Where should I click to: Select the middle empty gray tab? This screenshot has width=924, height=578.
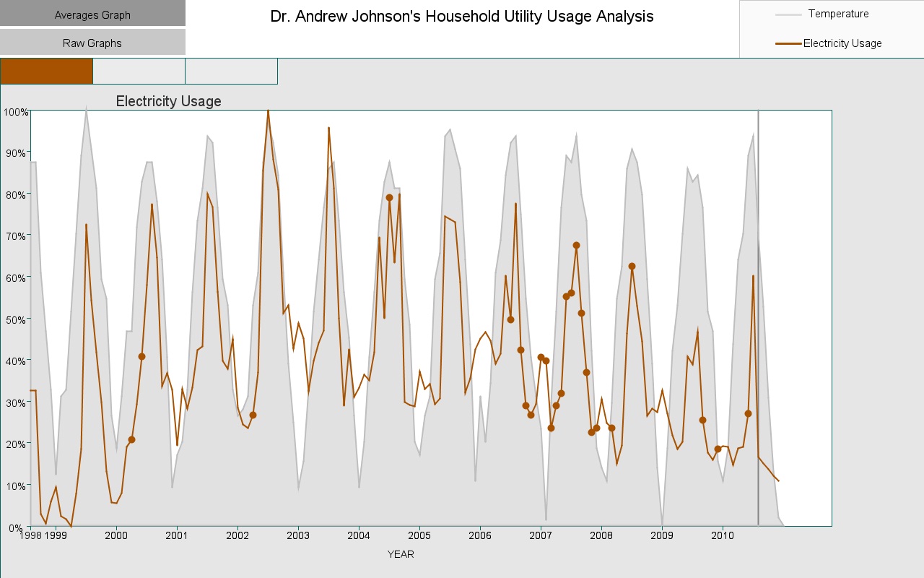(139, 71)
